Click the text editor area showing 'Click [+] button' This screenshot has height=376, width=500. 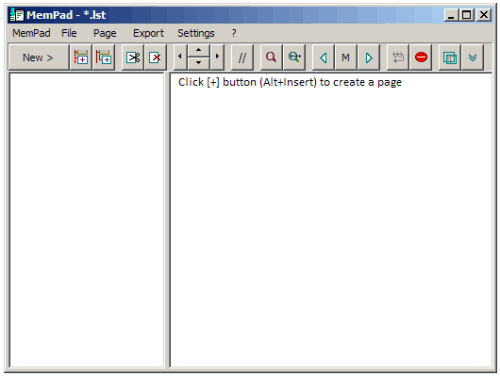click(331, 220)
